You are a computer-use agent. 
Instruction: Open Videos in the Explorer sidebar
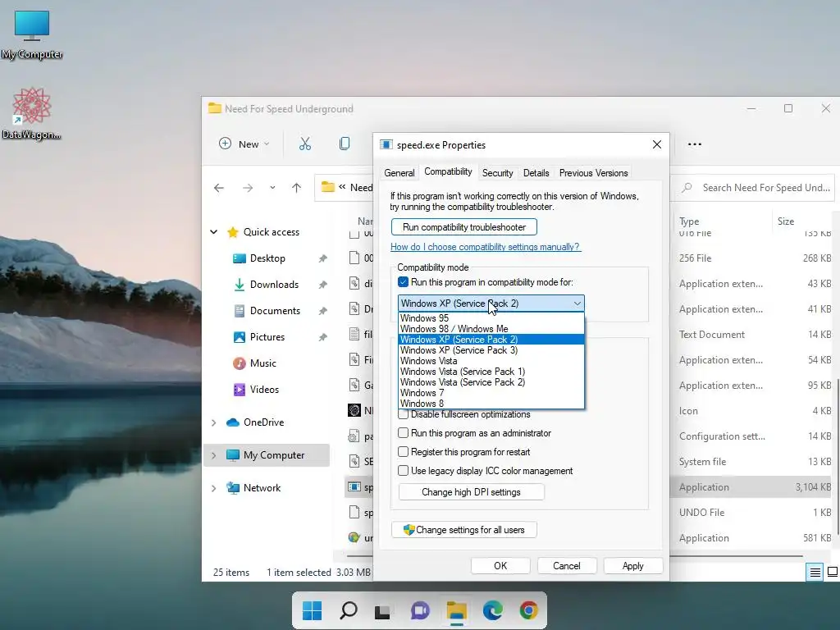pyautogui.click(x=263, y=390)
